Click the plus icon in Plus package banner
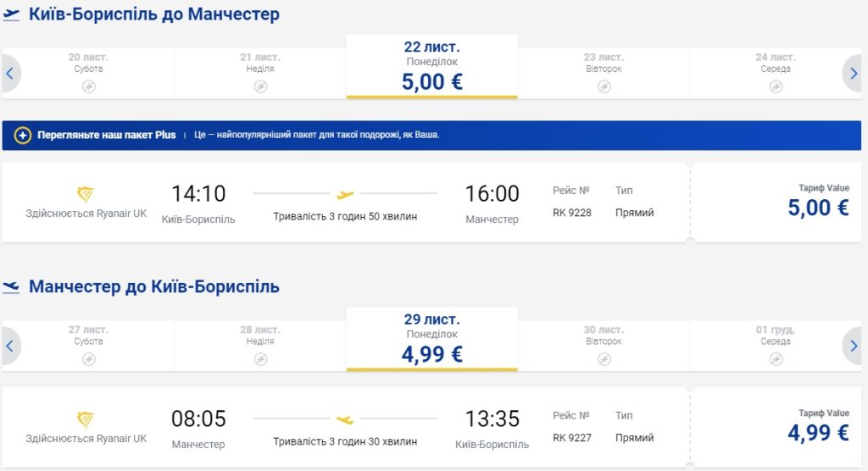 pos(23,136)
